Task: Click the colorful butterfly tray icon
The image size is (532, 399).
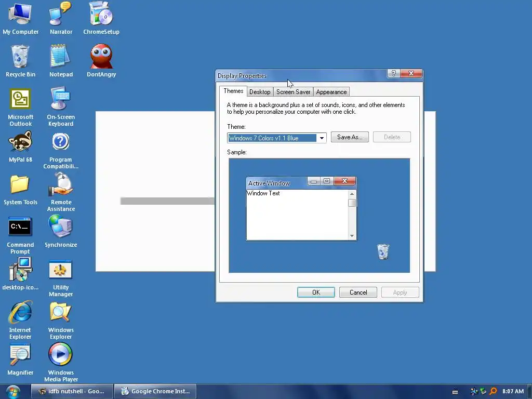Action: pyautogui.click(x=474, y=392)
